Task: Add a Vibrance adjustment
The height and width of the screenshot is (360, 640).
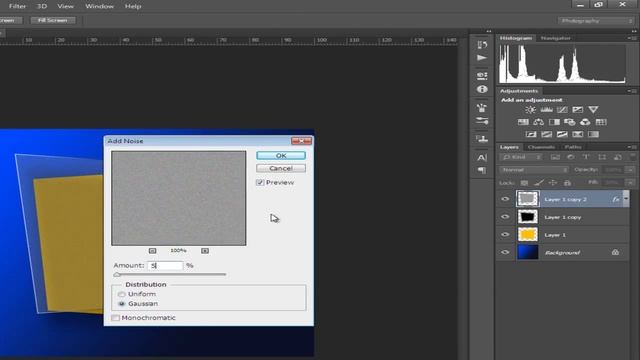Action: (x=593, y=109)
